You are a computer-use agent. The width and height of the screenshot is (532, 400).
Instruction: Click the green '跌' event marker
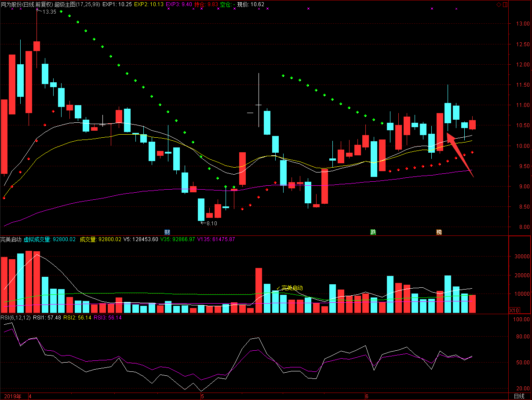tap(373, 232)
